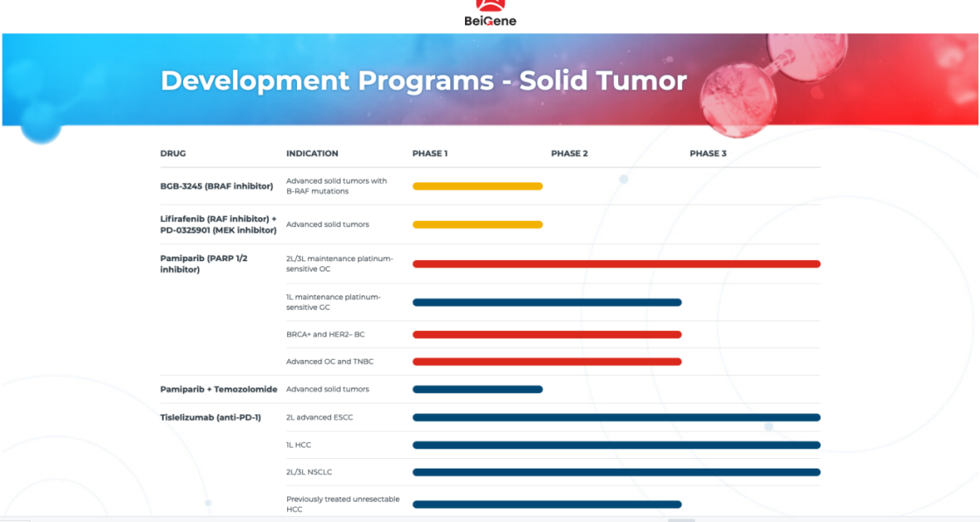Click the PHASE 2 column header
The height and width of the screenshot is (522, 980).
click(x=569, y=153)
